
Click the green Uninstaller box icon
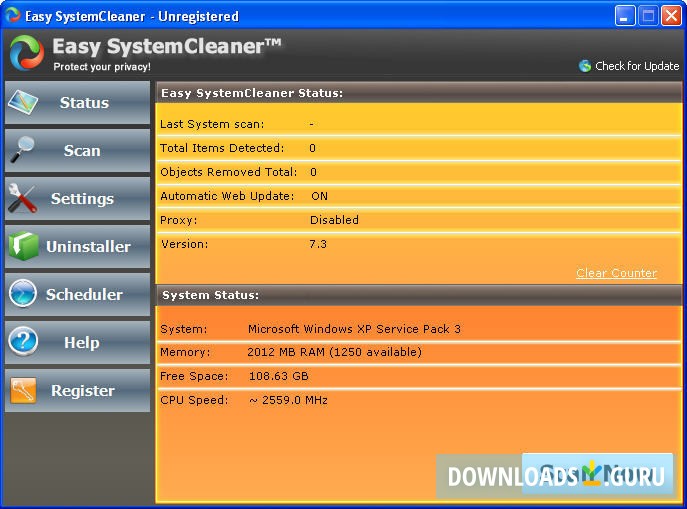click(23, 246)
